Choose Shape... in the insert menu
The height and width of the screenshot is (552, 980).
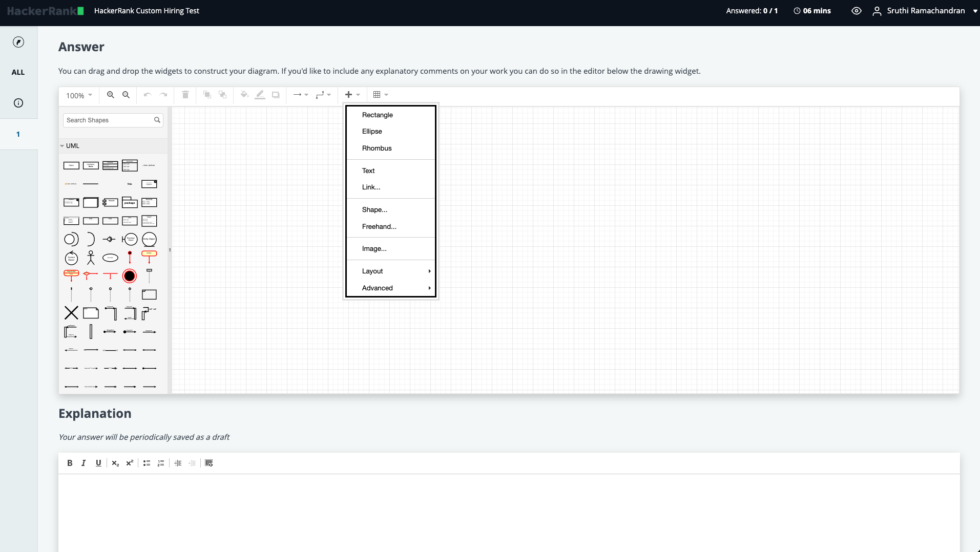click(391, 210)
